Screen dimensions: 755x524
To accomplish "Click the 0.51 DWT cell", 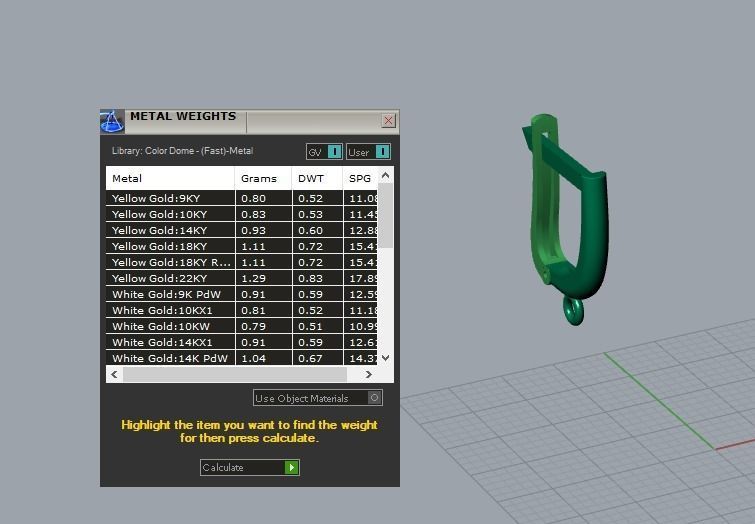I will click(318, 326).
